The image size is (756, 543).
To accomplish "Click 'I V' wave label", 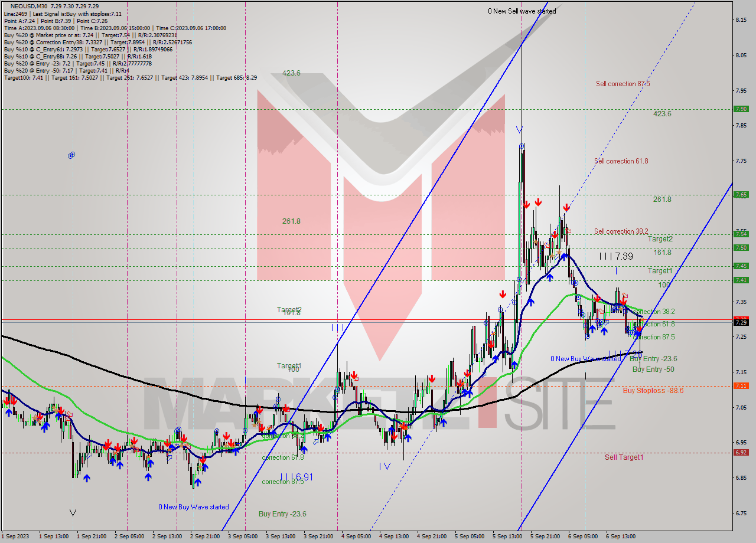I will pyautogui.click(x=384, y=466).
